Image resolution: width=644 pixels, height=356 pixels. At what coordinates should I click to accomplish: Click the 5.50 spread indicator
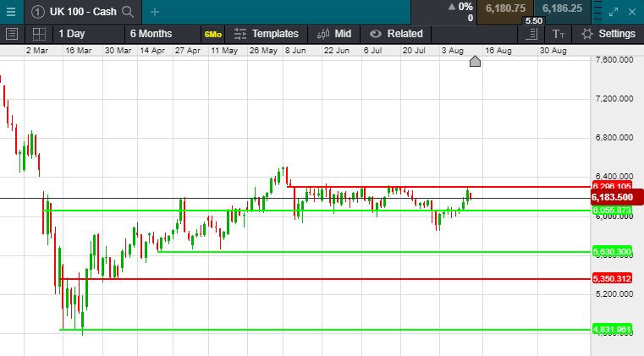pos(534,21)
